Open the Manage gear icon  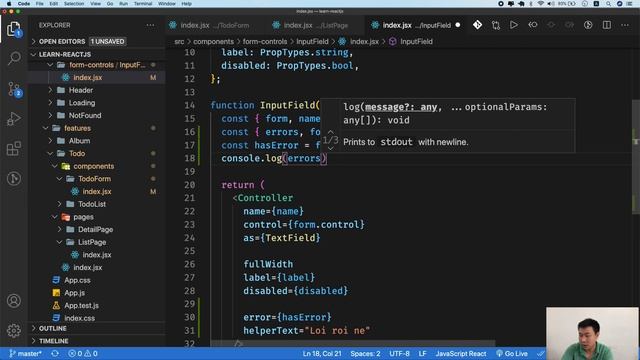(14, 330)
